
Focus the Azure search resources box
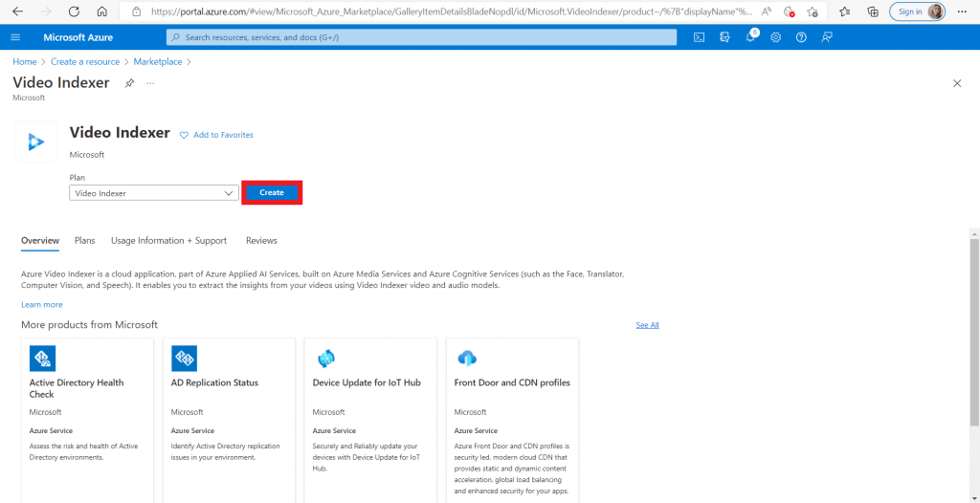coord(421,37)
